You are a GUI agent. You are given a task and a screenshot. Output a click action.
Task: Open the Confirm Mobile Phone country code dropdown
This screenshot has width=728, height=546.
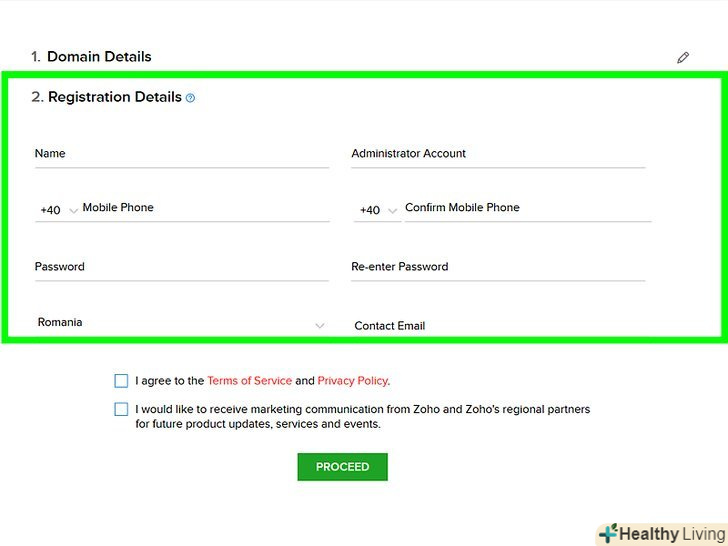click(x=377, y=210)
